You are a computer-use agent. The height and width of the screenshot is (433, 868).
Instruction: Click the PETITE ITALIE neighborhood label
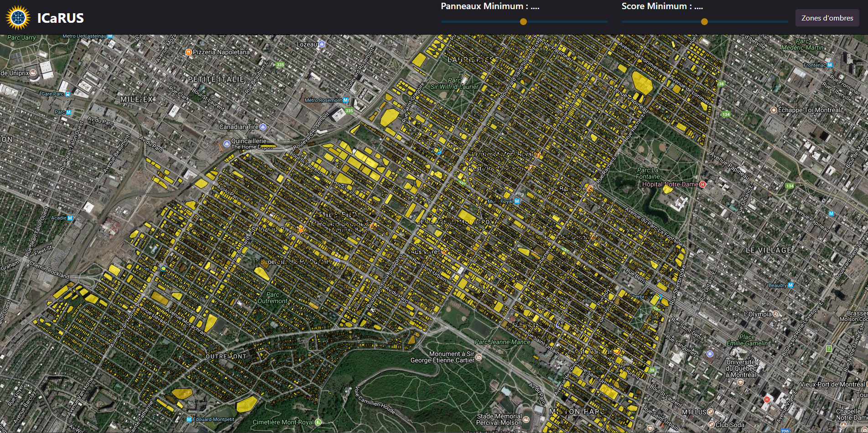(x=216, y=79)
